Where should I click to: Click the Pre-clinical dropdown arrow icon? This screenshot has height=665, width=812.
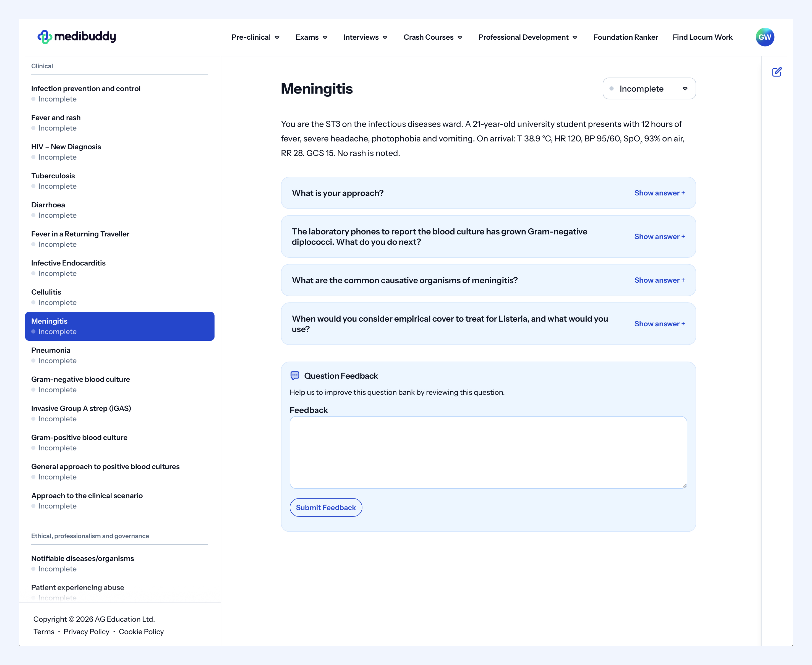pos(277,38)
